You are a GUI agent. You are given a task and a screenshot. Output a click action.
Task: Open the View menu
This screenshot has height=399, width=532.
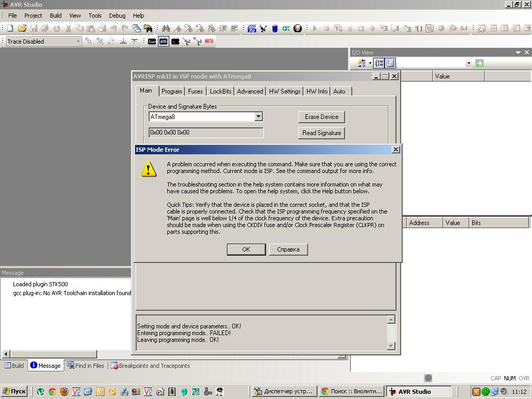(75, 16)
